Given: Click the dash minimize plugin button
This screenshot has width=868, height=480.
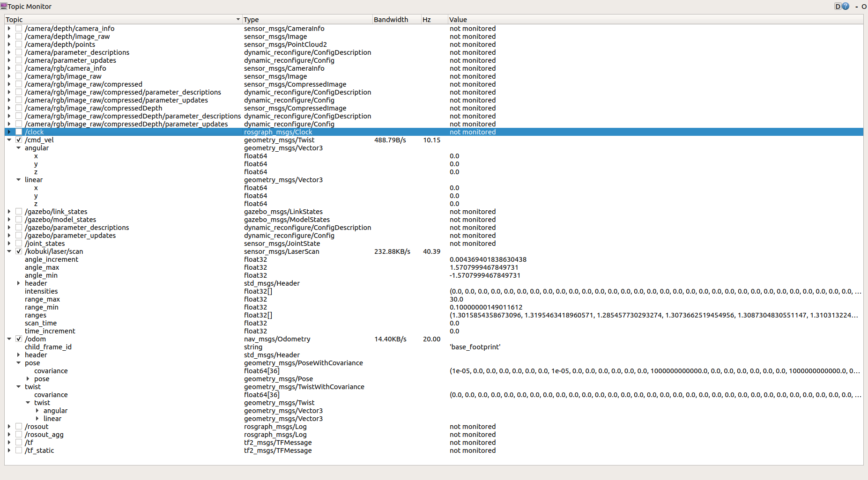Looking at the screenshot, I should pos(857,7).
